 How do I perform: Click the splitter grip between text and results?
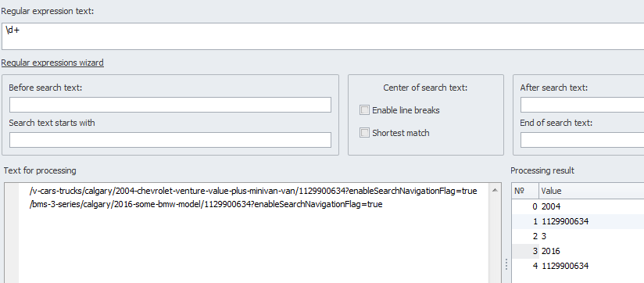506,264
